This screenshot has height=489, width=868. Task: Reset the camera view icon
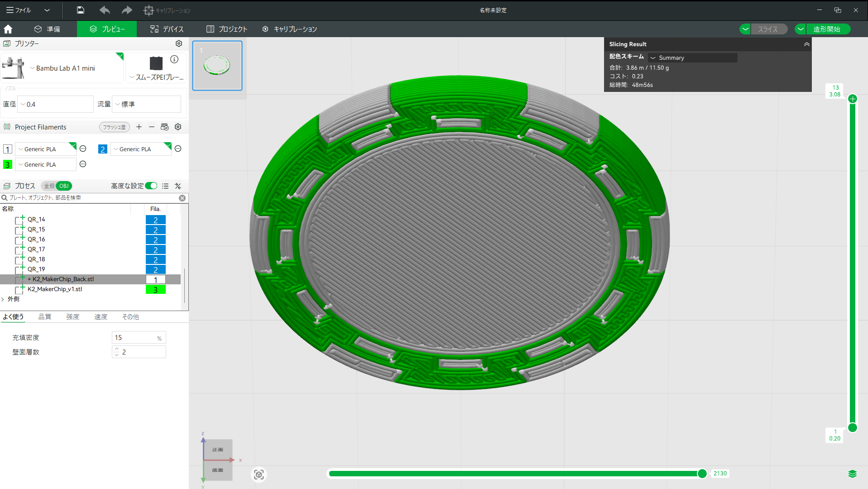259,474
